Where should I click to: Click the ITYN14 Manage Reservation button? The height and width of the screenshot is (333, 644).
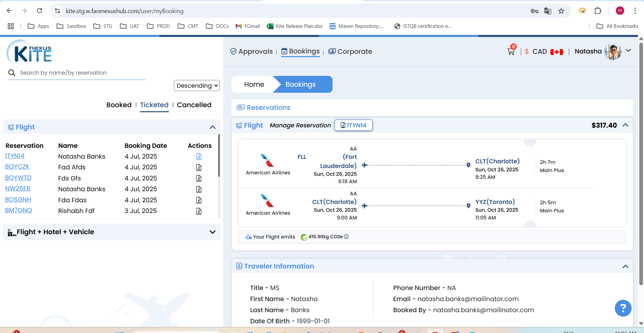pyautogui.click(x=353, y=125)
